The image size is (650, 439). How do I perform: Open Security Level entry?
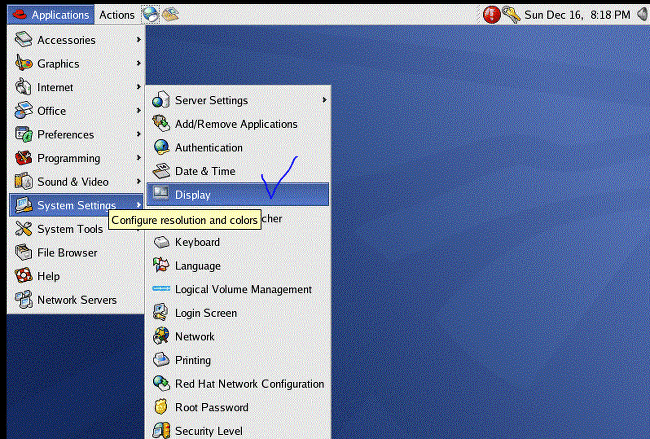point(238,429)
